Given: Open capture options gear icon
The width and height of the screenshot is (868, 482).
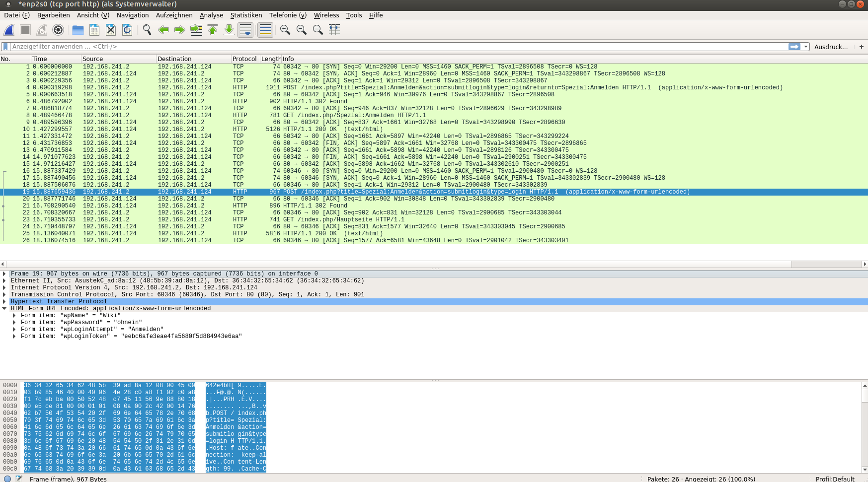Looking at the screenshot, I should coord(58,30).
